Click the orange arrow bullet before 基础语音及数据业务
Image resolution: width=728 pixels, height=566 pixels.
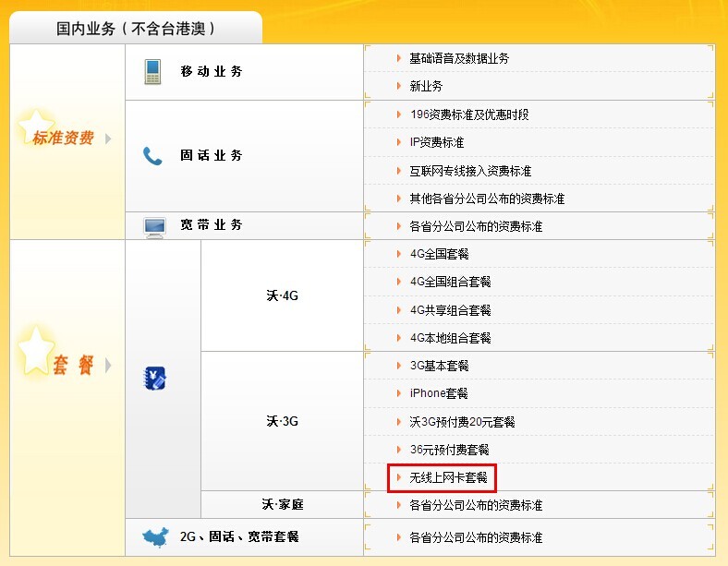click(399, 58)
